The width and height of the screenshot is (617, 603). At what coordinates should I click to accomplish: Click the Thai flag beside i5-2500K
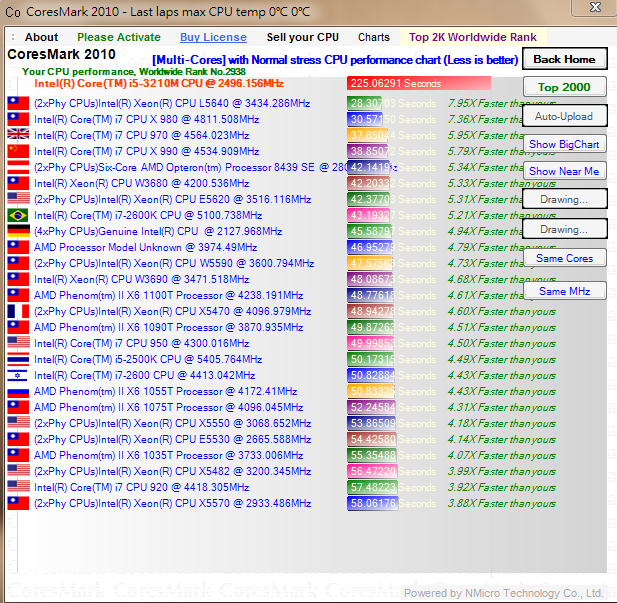[x=18, y=359]
